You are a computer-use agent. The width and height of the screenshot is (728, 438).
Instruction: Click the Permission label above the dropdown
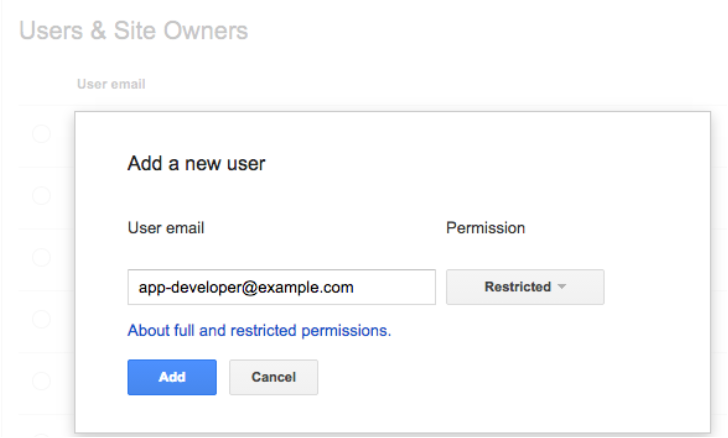tap(486, 228)
